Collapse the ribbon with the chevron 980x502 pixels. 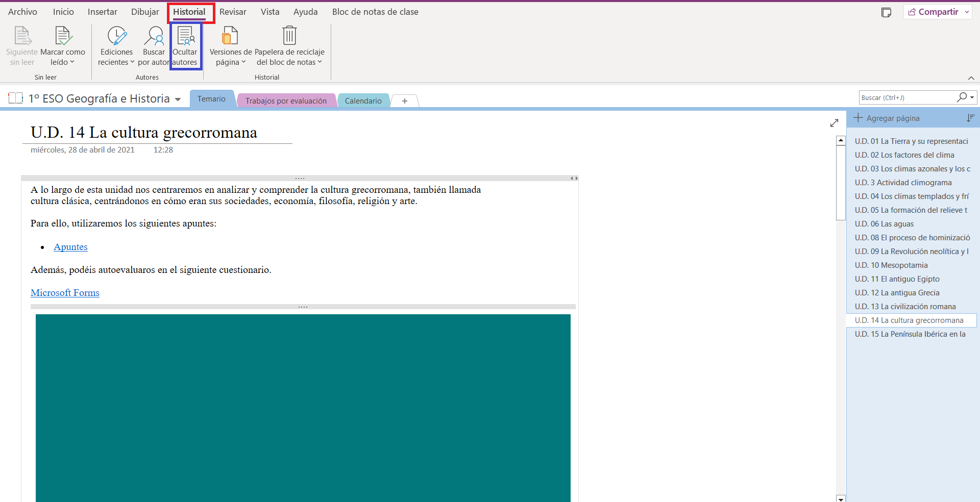pos(971,78)
